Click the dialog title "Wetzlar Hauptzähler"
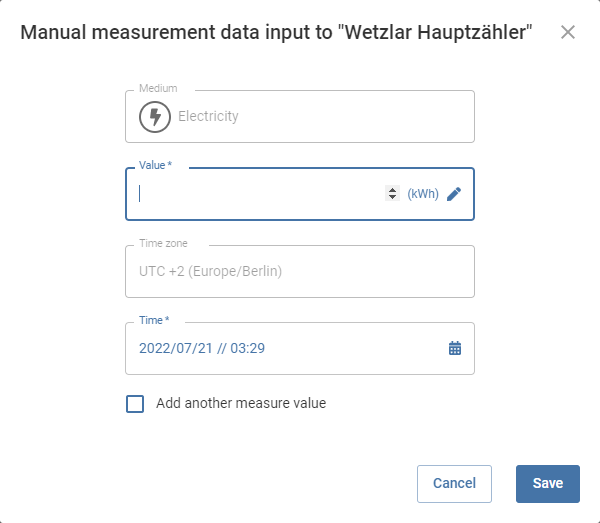Image resolution: width=600 pixels, height=523 pixels. point(435,33)
